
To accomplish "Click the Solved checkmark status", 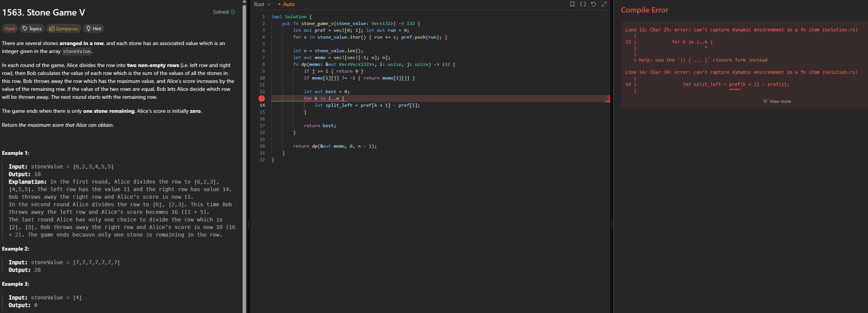I will pos(224,12).
